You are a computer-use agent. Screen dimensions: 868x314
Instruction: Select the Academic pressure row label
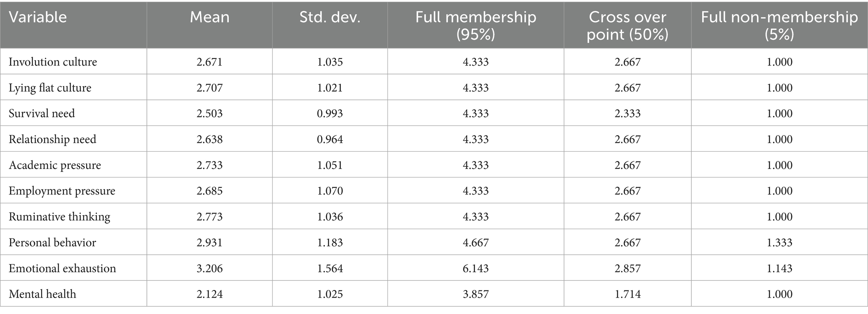[55, 165]
